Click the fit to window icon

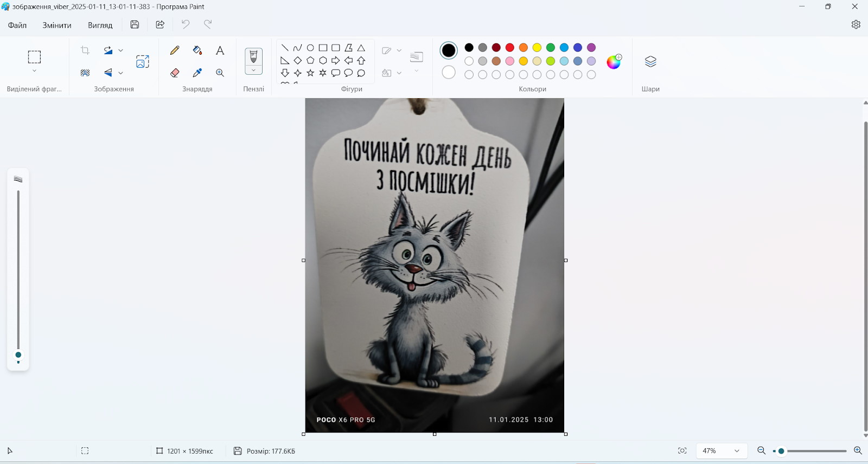click(x=682, y=451)
